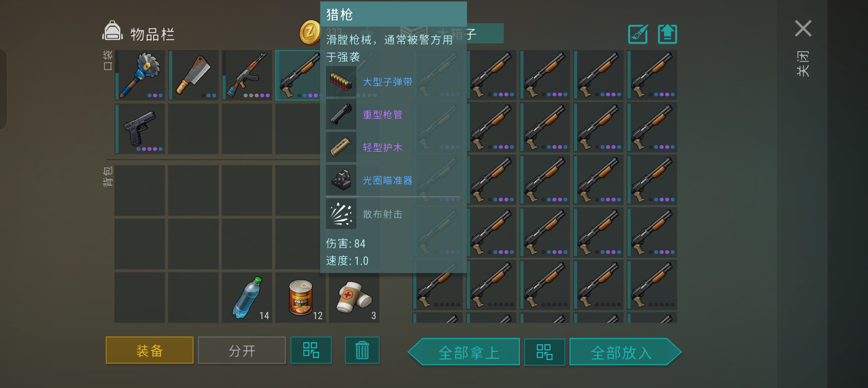Click the water bottle stack of 14
868x388 pixels.
(247, 298)
